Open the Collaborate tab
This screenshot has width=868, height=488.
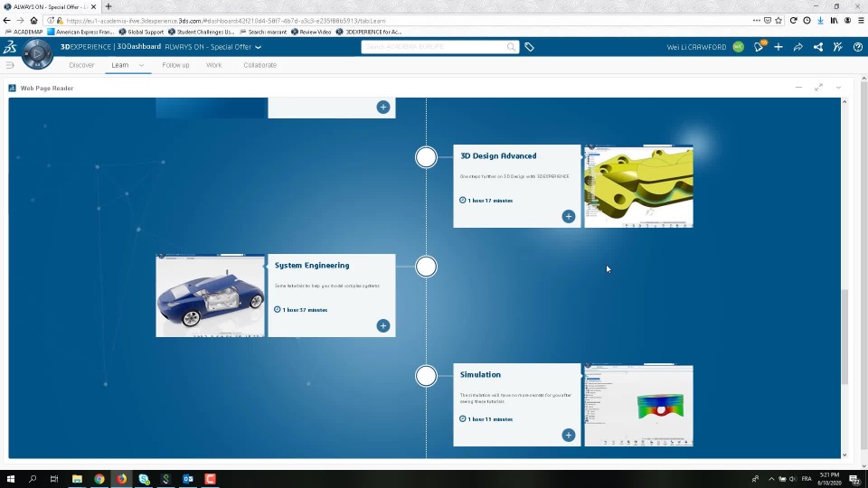pos(259,65)
